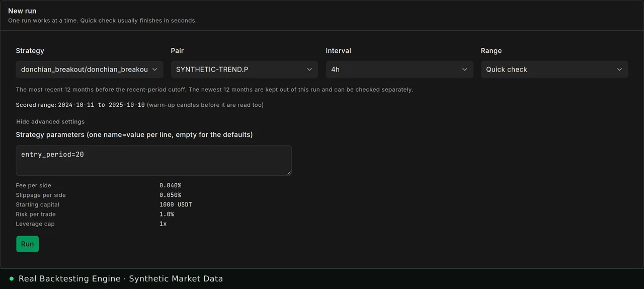The width and height of the screenshot is (644, 289).
Task: Click the scored range start date 2024-10-11
Action: coord(76,105)
